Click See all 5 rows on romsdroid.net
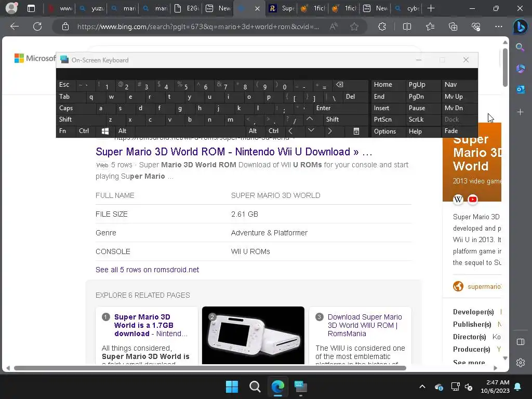 pos(147,270)
